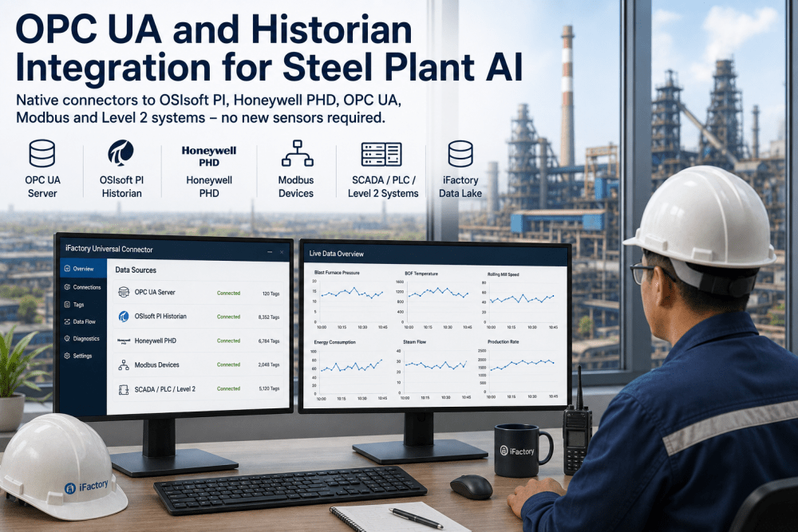Select the 'SCADA / PLC / Level 2' source name
This screenshot has width=798, height=532.
165,389
